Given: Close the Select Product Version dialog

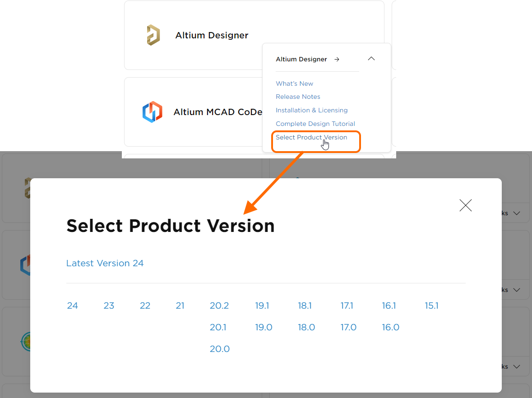Looking at the screenshot, I should point(466,205).
